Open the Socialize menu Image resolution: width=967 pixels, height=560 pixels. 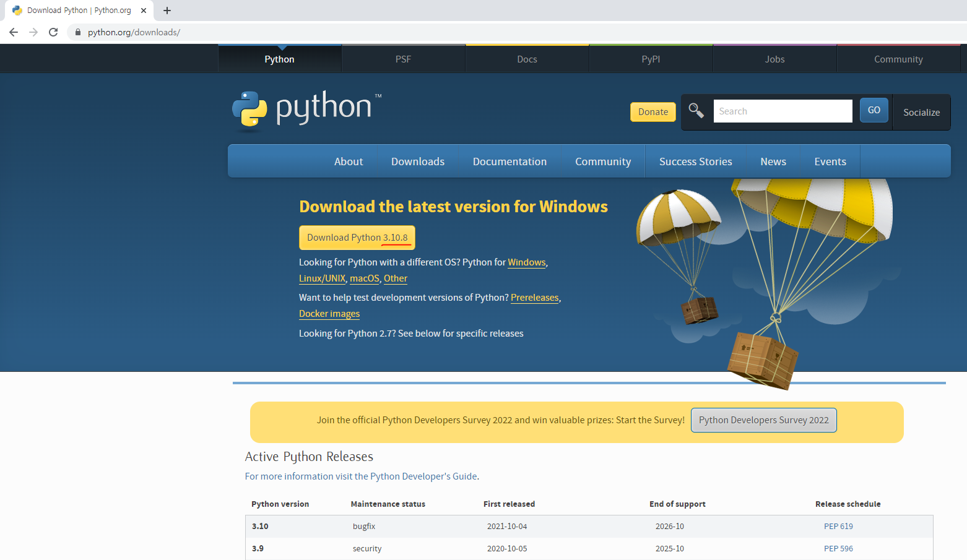point(921,113)
